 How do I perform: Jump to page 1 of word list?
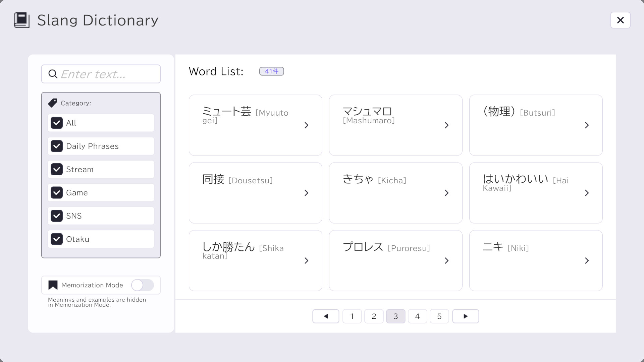coord(352,316)
